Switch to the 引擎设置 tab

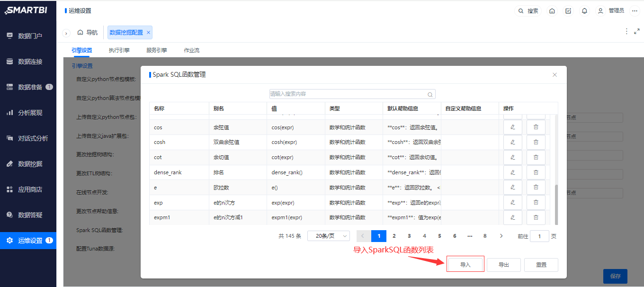click(82, 50)
